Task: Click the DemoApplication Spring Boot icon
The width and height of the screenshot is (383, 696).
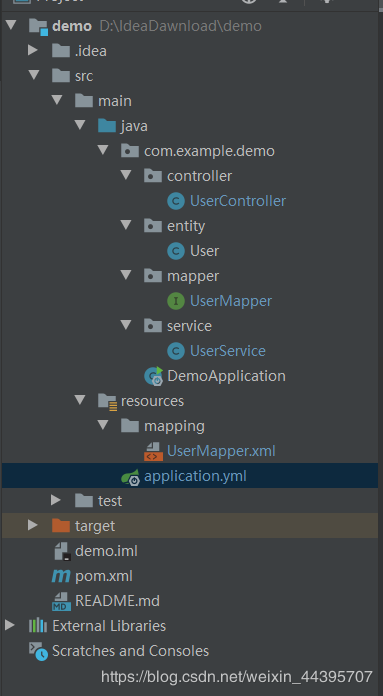Action: pyautogui.click(x=154, y=376)
